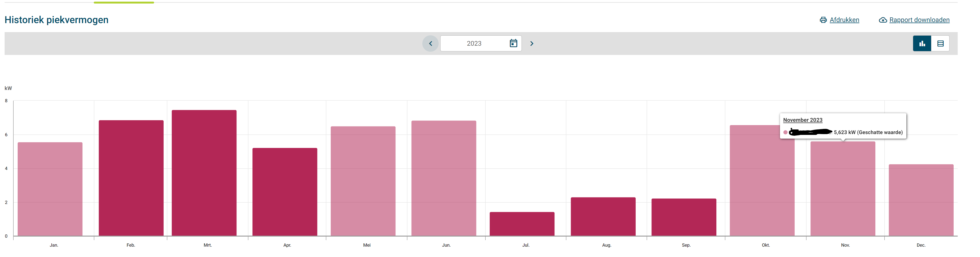Click the previous year chevron arrow
The width and height of the screenshot is (980, 257).
pyautogui.click(x=430, y=44)
